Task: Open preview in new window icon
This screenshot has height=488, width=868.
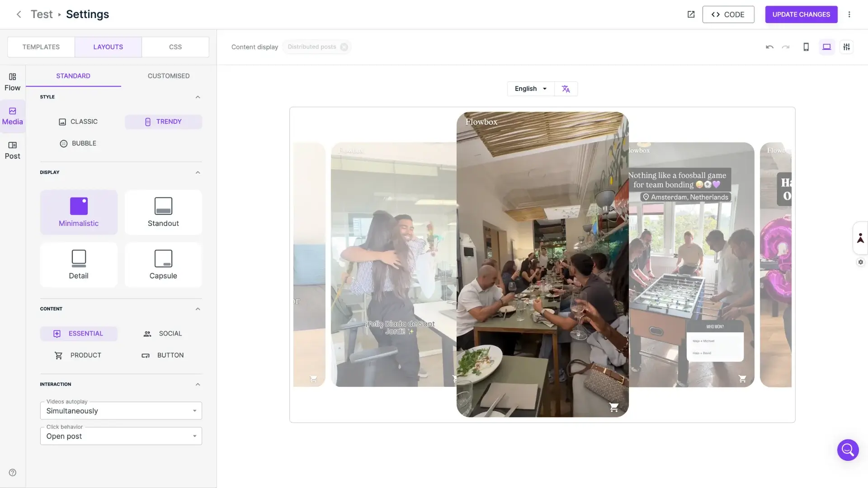Action: (691, 14)
